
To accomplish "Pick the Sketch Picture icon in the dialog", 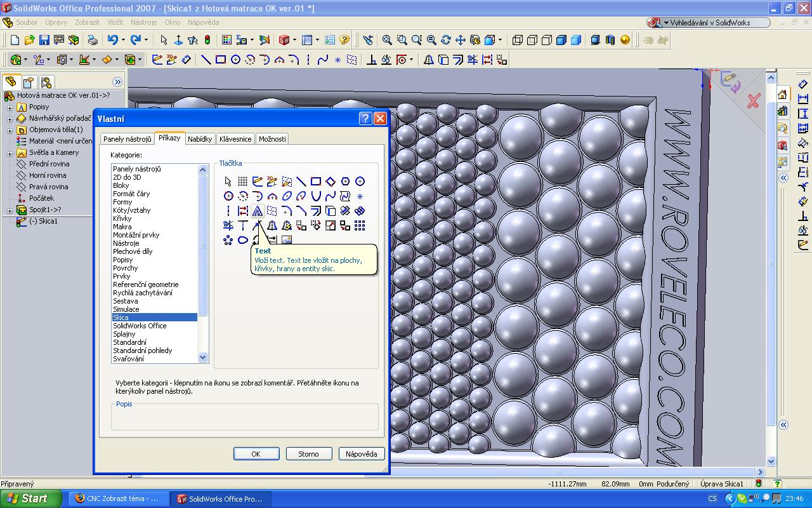I will [x=287, y=240].
